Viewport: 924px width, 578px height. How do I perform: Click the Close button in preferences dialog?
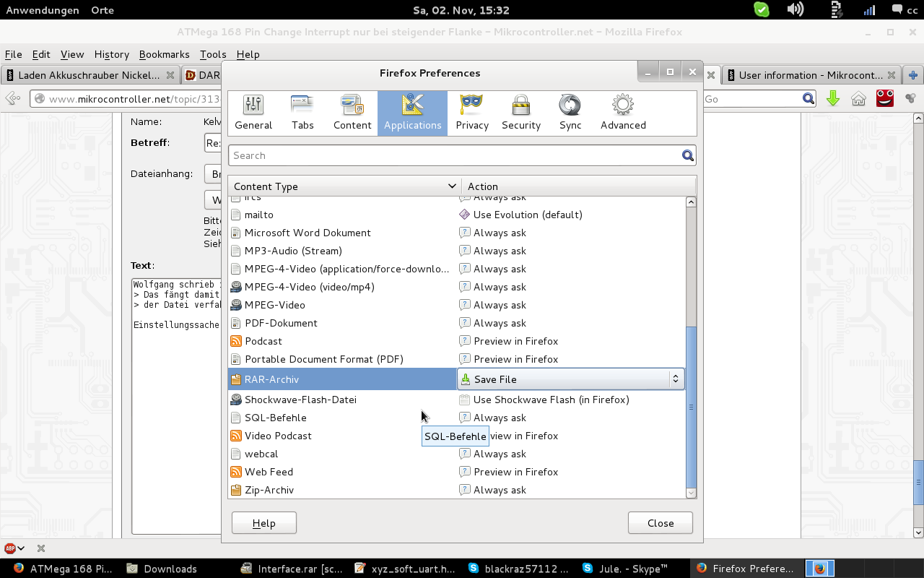pos(661,523)
